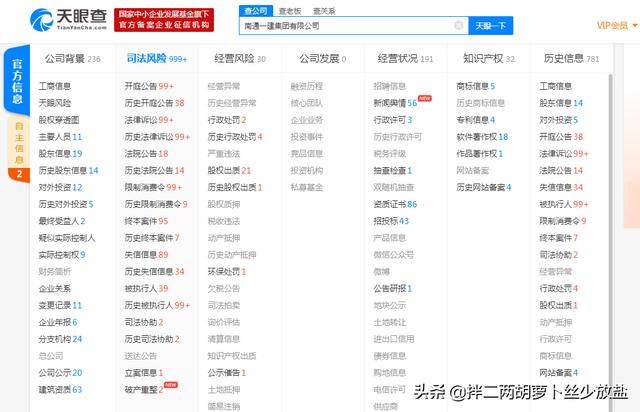640x412 pixels.
Task: Switch to the 查关系 search tab
Action: [324, 11]
